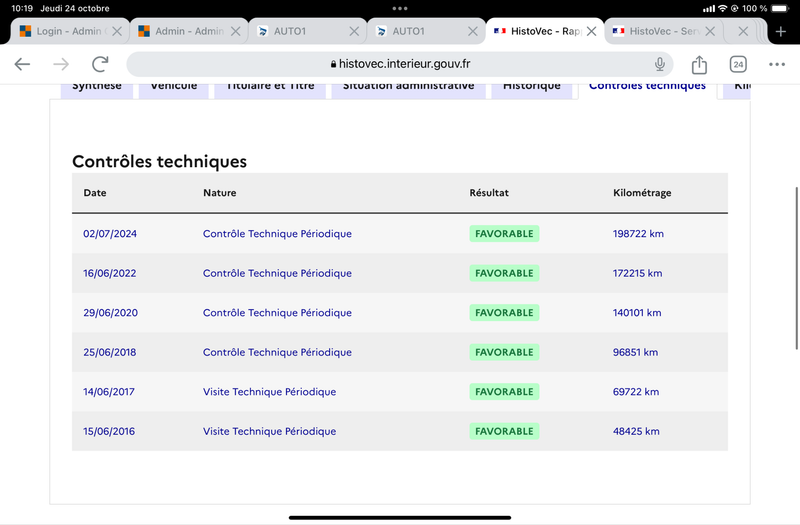
Task: Go back to the previous page
Action: tap(22, 64)
